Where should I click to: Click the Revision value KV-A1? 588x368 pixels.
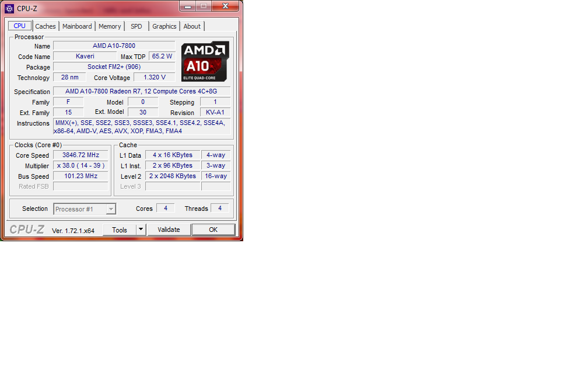215,112
